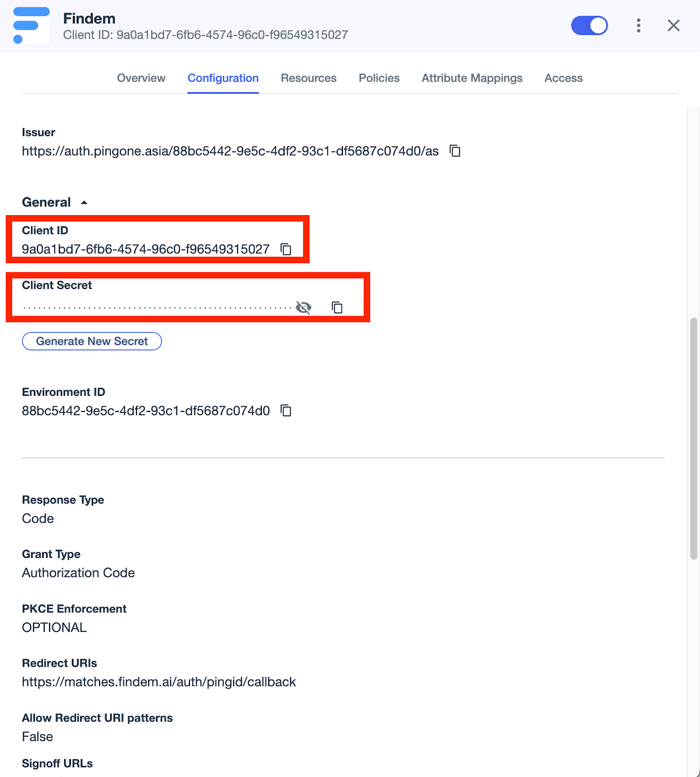Click the Redirect URI callback address
Screen dimensions: 700x777
point(159,682)
